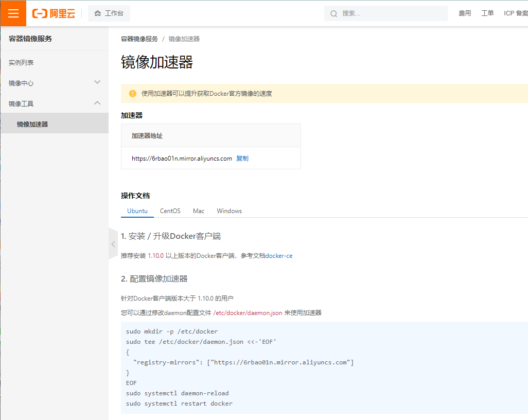Switch to the Windows tab

(x=230, y=211)
